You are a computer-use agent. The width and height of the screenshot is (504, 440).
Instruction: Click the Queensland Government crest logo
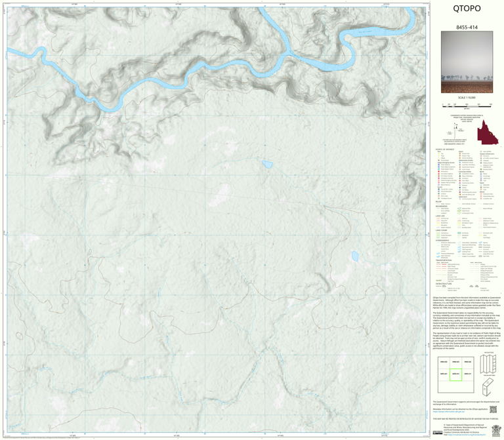[x=495, y=430]
